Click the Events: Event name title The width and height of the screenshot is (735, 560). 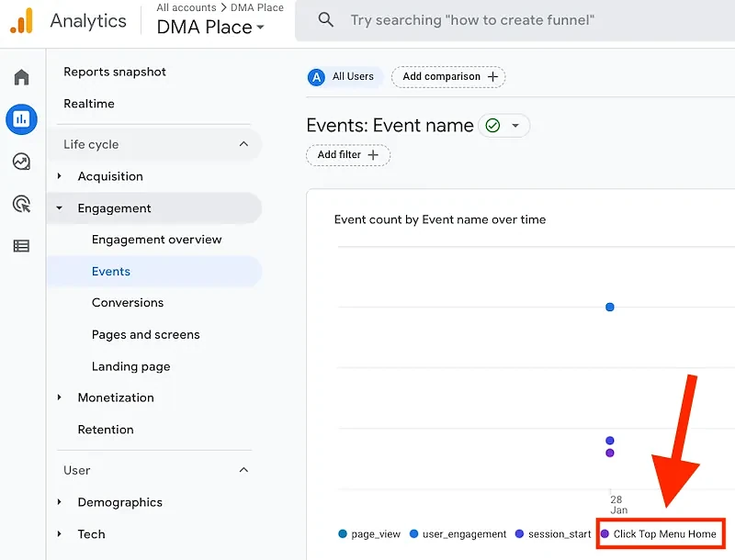(390, 126)
